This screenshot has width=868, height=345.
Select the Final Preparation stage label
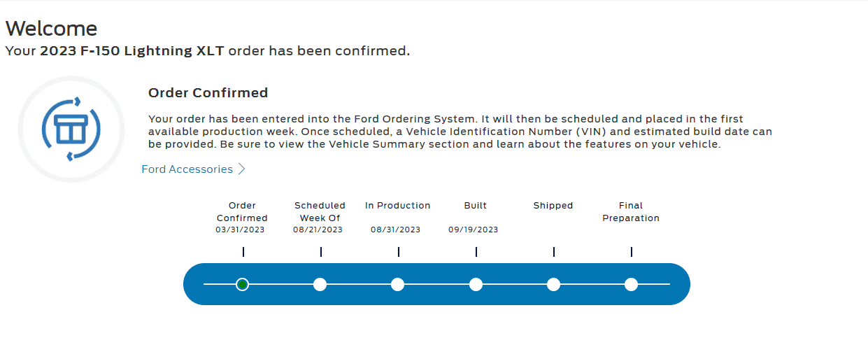(630, 211)
